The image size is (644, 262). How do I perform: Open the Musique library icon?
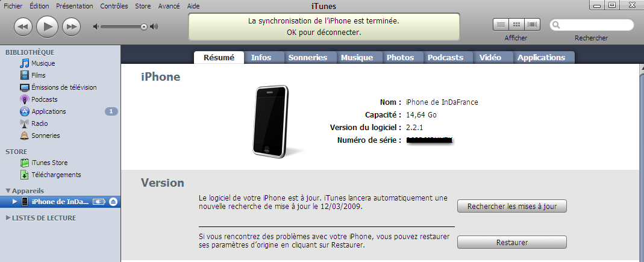[25, 63]
